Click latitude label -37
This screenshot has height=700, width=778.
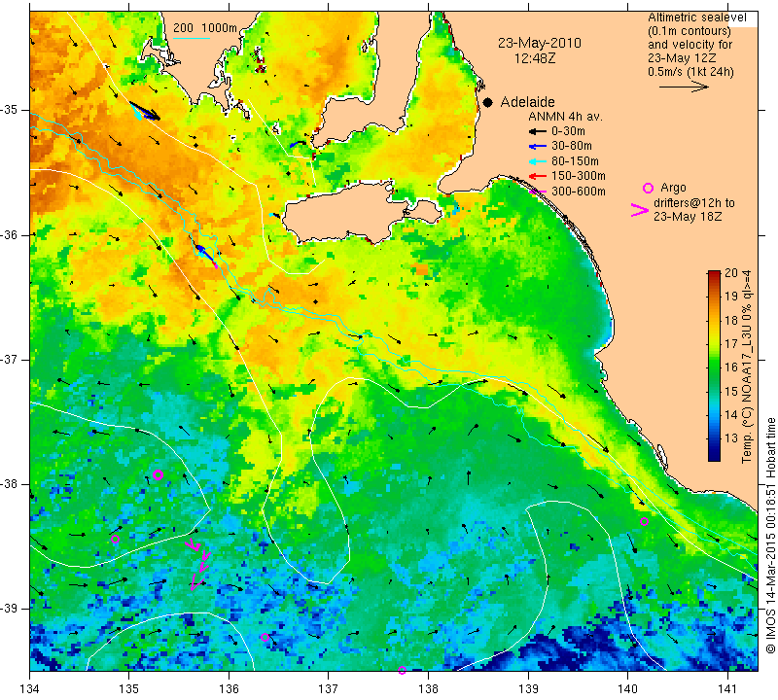click(10, 359)
